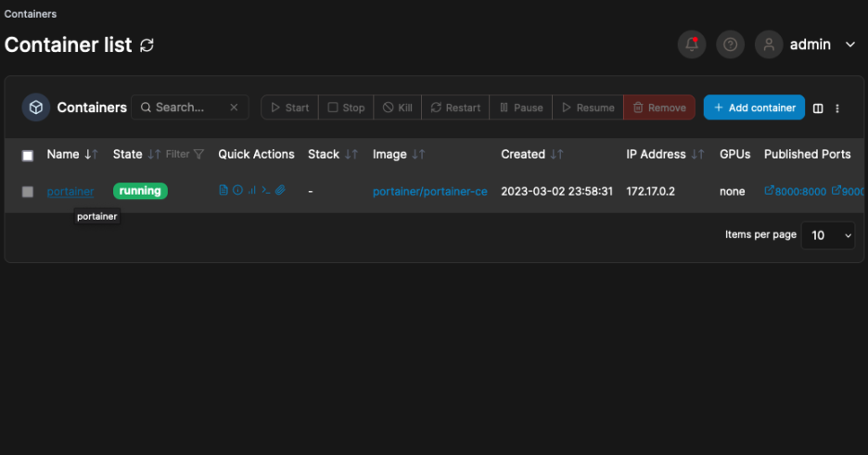The image size is (868, 455).
Task: Click the Resume button
Action: tap(588, 107)
